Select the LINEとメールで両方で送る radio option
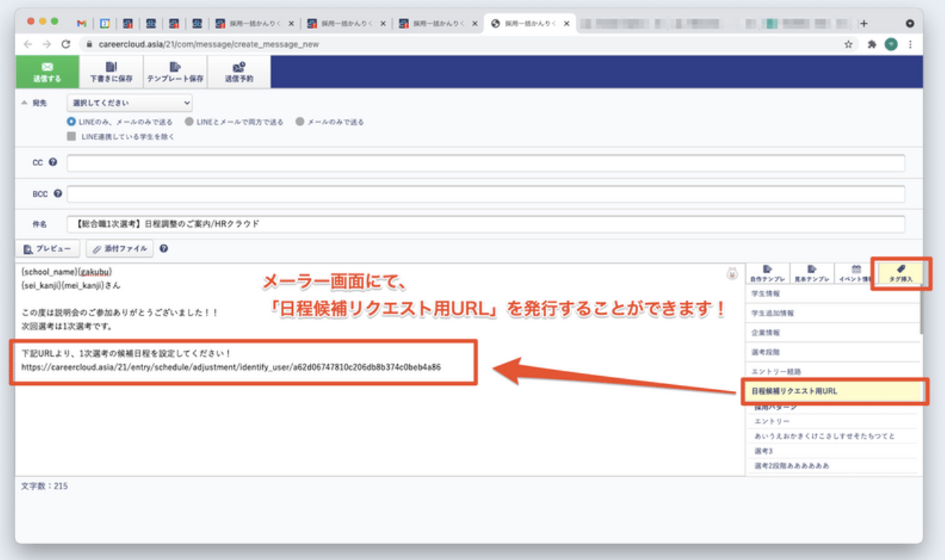This screenshot has width=945, height=560. pos(189,121)
